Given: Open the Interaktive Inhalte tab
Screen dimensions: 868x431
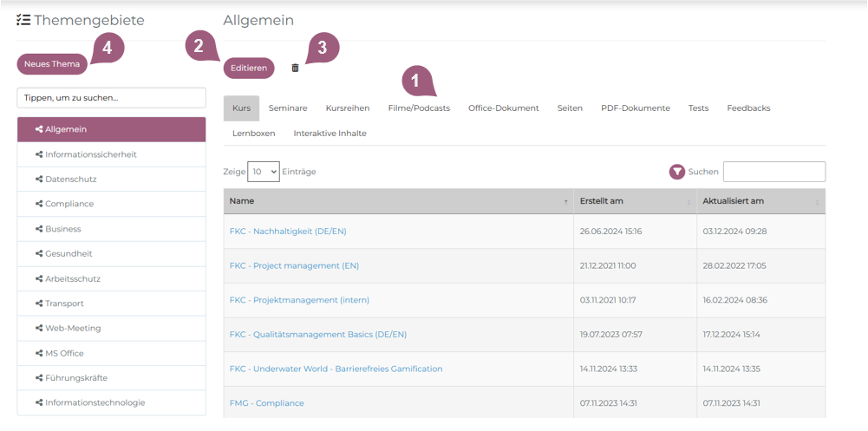Looking at the screenshot, I should coord(330,134).
